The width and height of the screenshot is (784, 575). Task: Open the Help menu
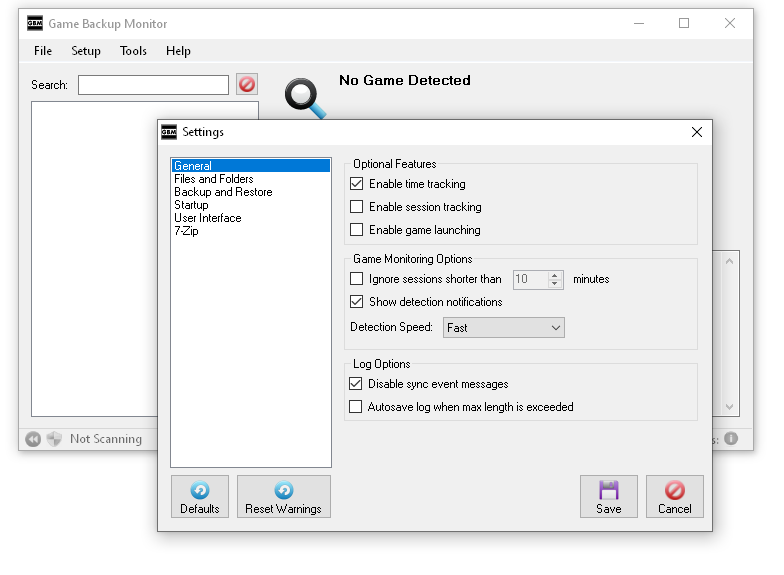coord(178,51)
